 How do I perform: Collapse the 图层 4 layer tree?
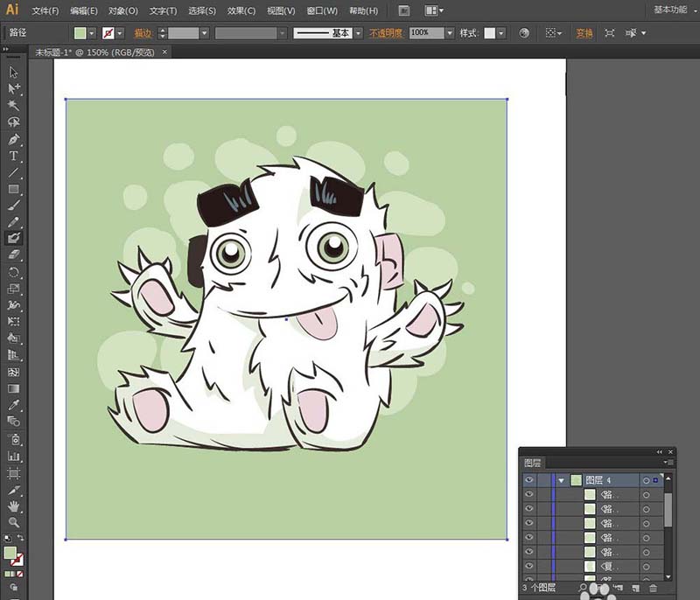click(561, 480)
